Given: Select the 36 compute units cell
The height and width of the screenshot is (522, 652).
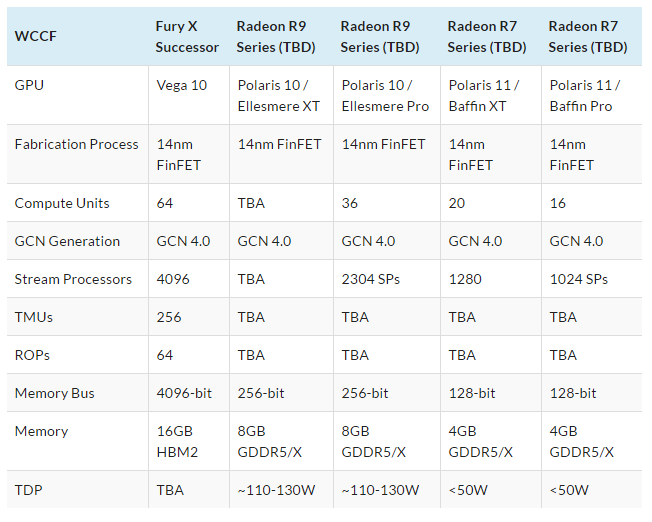Looking at the screenshot, I should tap(351, 204).
